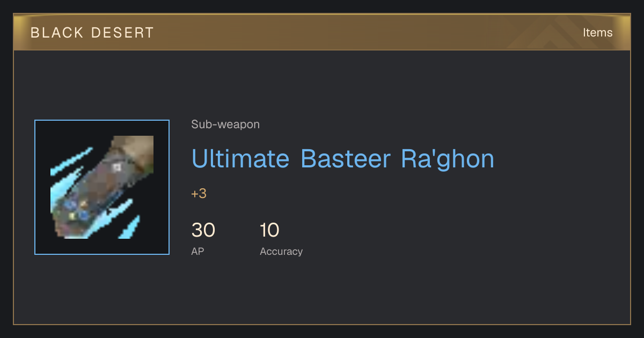
Task: Click the brown leather strap of the item
Action: click(135, 150)
